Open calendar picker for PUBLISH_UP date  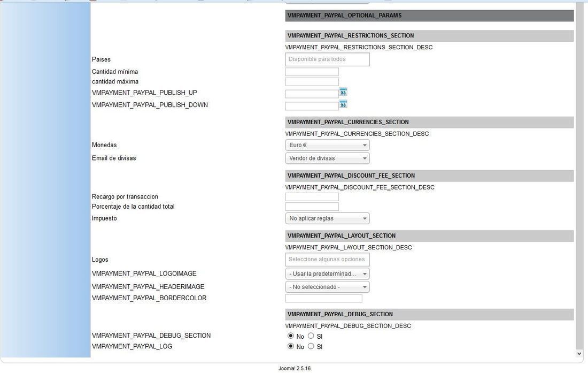343,92
